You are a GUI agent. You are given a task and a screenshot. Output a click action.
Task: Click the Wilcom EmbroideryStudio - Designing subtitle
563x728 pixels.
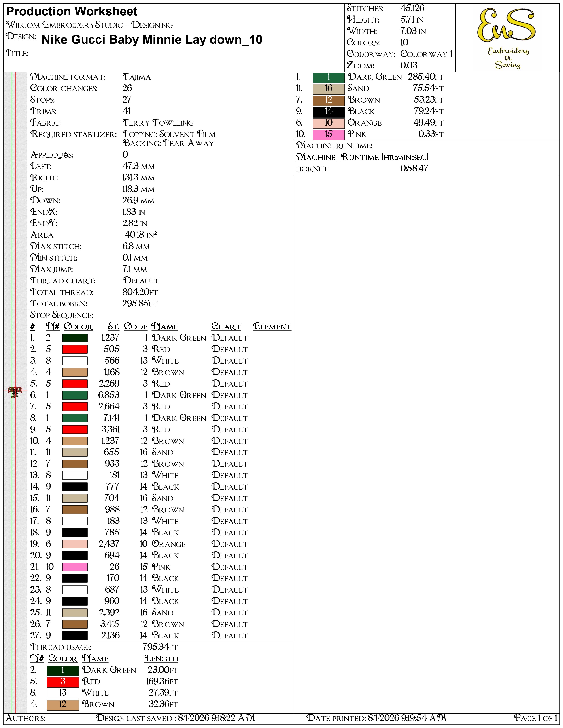(89, 25)
